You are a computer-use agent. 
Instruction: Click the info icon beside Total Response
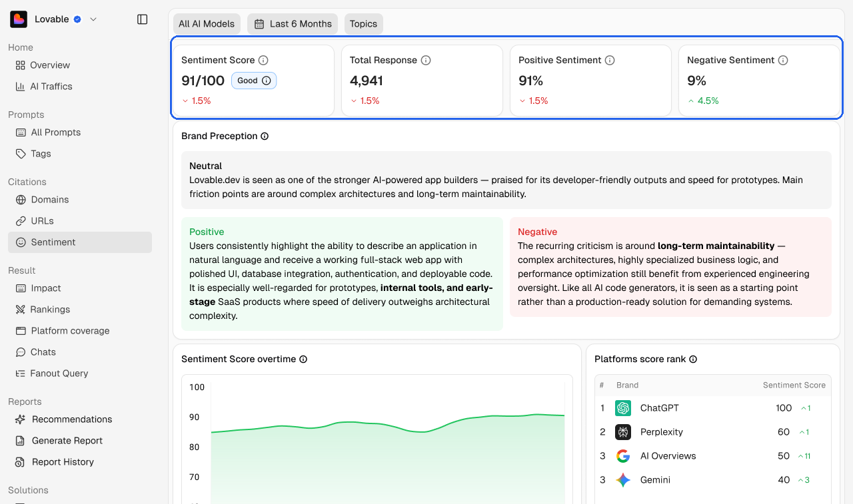point(426,60)
